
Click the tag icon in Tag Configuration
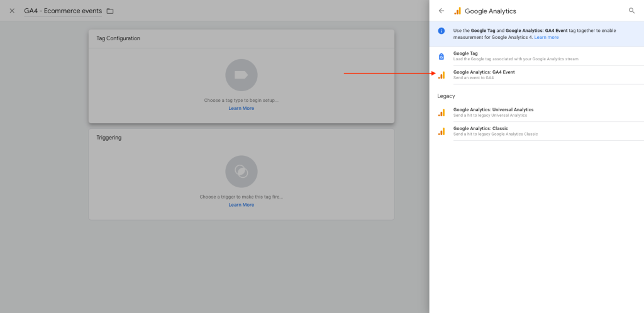241,75
